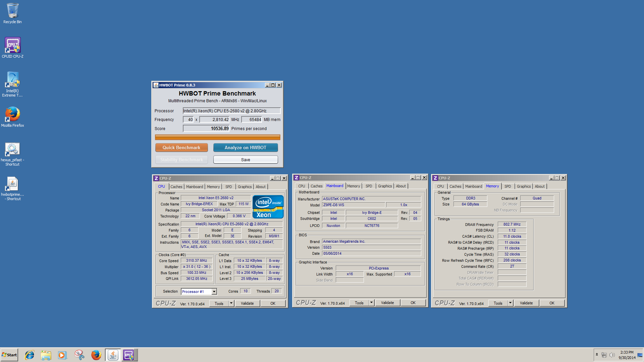Click Validate in first CPU-Z window
This screenshot has height=362, width=644.
[x=247, y=303]
